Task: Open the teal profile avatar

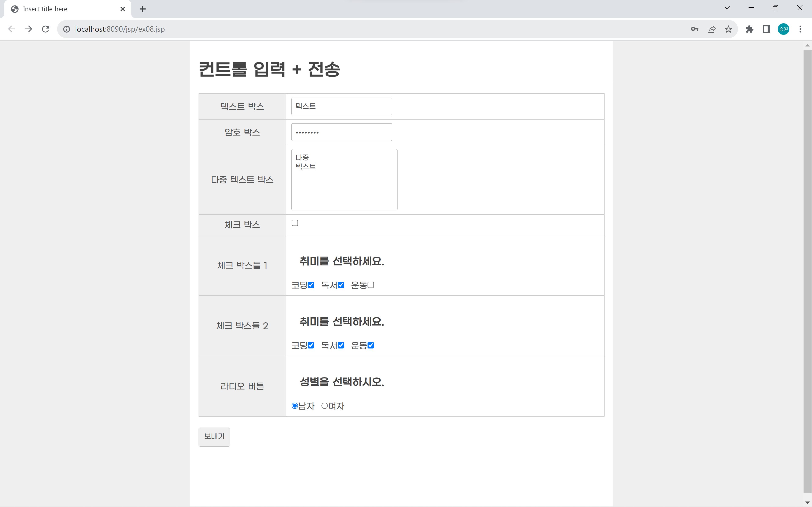Action: tap(783, 29)
